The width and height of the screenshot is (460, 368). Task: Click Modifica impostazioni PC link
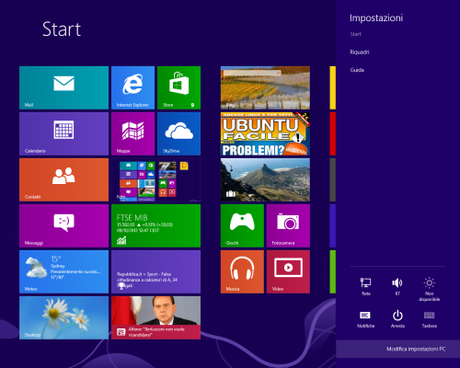coord(416,349)
